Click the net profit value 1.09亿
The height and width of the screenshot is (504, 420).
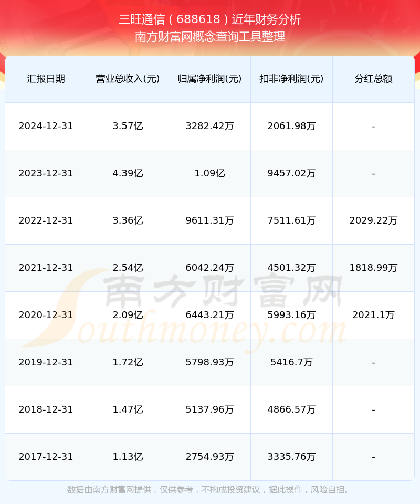coord(210,173)
